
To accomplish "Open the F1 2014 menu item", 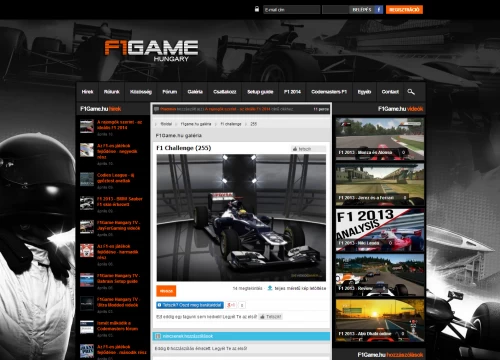I will click(292, 92).
